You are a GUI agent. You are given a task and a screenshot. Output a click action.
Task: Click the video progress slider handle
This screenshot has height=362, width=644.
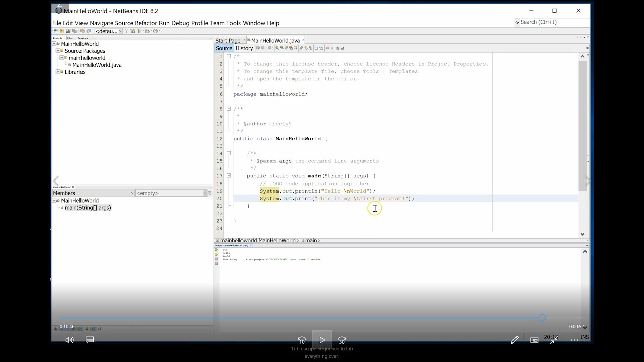pyautogui.click(x=542, y=318)
